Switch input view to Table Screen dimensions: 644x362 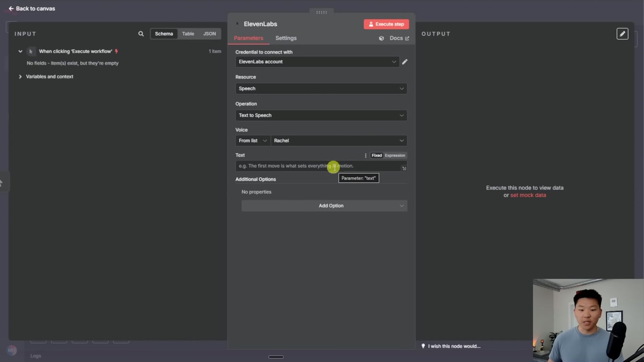(188, 34)
